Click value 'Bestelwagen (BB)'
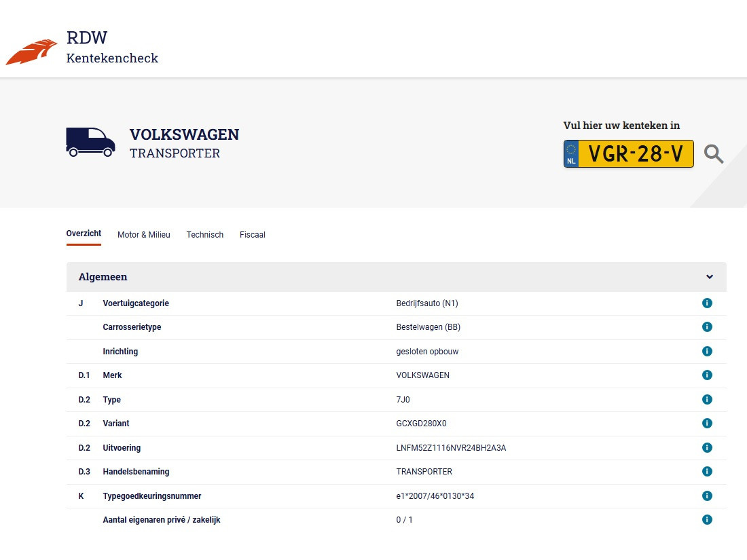747x560 pixels. pyautogui.click(x=429, y=327)
